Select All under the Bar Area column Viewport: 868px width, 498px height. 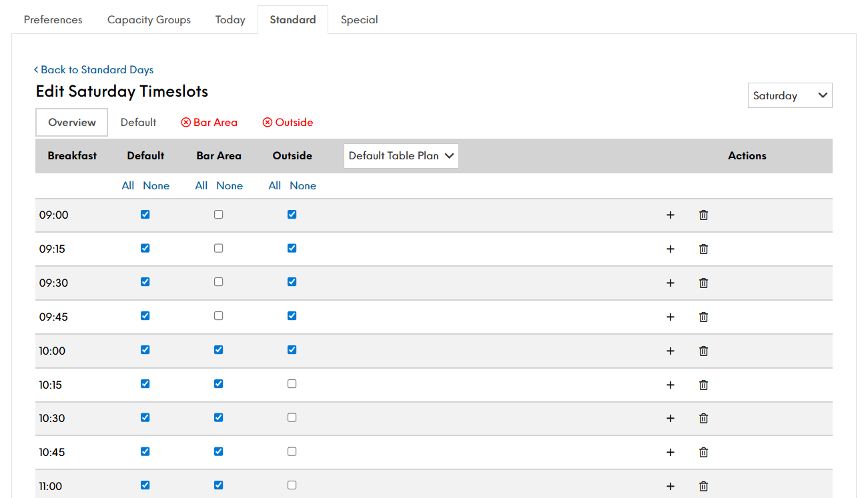tap(201, 186)
